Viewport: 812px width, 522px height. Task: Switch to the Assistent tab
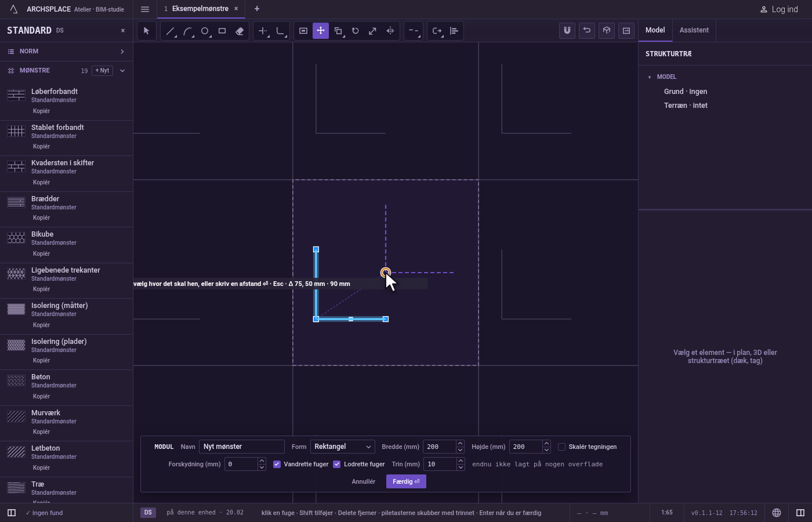click(x=694, y=30)
